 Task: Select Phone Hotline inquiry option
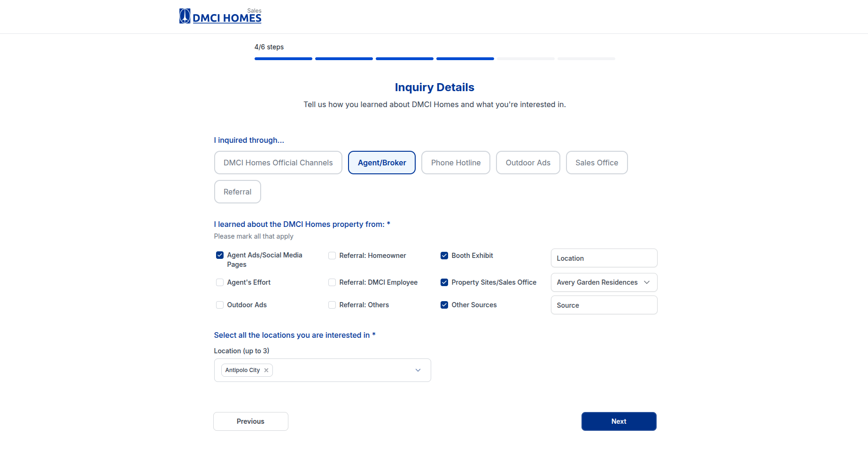click(x=456, y=163)
